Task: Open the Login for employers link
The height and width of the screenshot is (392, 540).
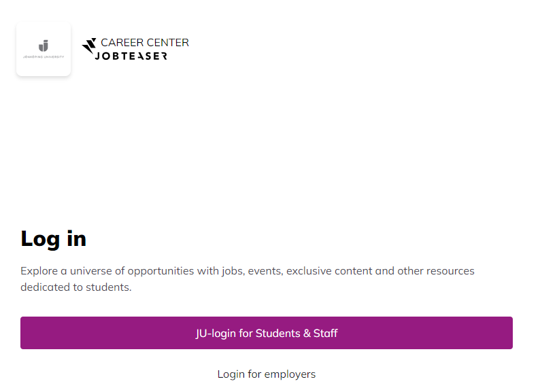Action: (266, 374)
